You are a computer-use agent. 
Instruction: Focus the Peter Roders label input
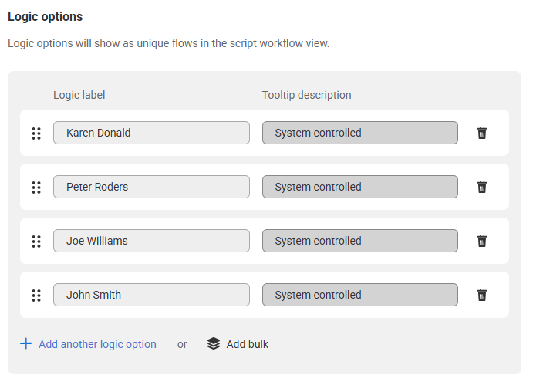pos(151,187)
